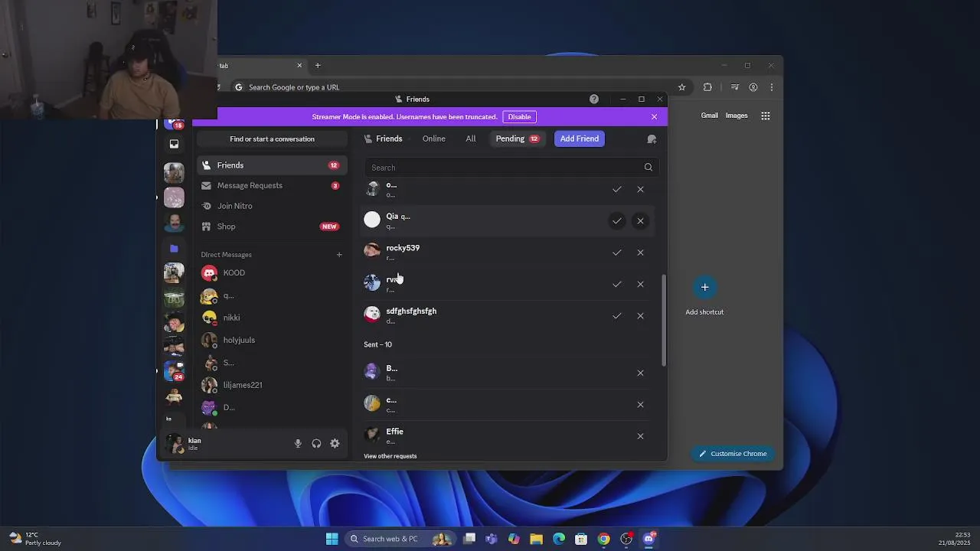The image size is (980, 551).
Task: Select the Pending tab
Action: point(517,139)
